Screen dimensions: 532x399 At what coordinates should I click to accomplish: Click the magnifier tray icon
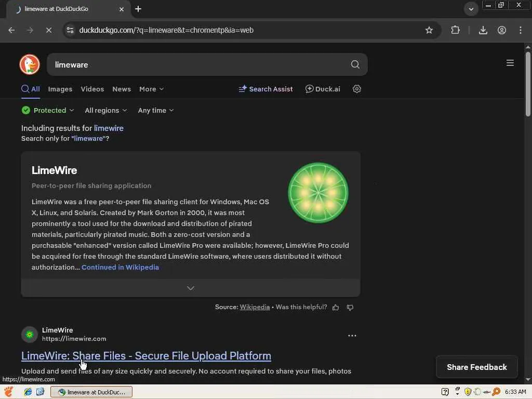pos(496,392)
